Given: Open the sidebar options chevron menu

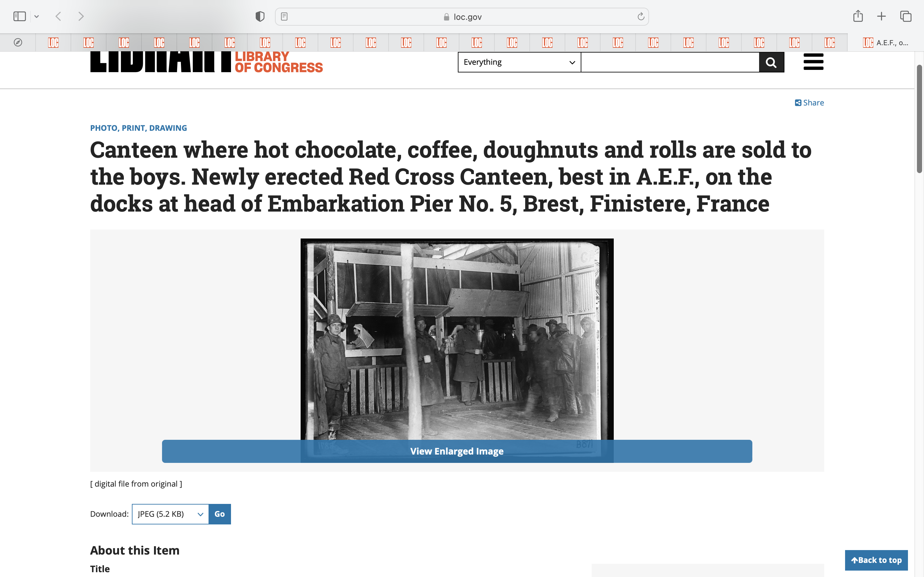Looking at the screenshot, I should tap(37, 16).
